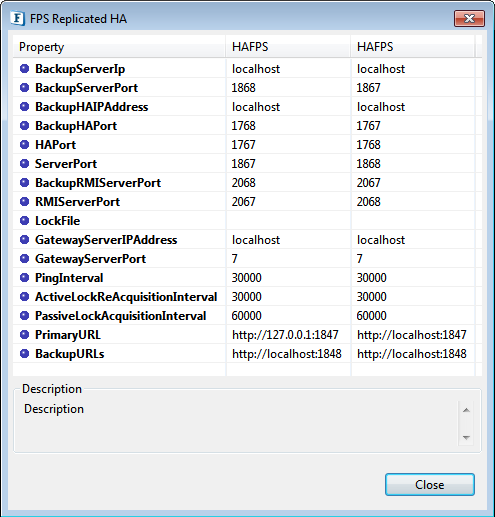
Task: Click the empty LockFile value in first HAFPS column
Action: tap(288, 221)
